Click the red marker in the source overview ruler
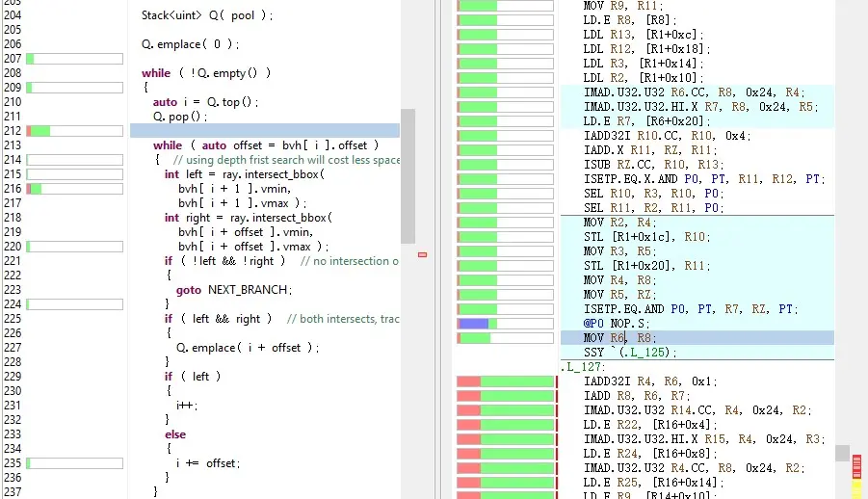The width and height of the screenshot is (868, 499). [x=422, y=254]
